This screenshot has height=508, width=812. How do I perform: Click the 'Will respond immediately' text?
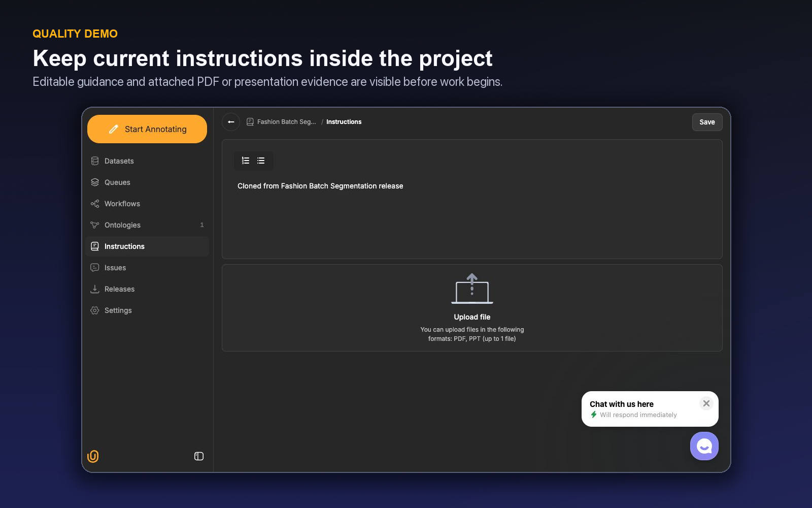638,415
